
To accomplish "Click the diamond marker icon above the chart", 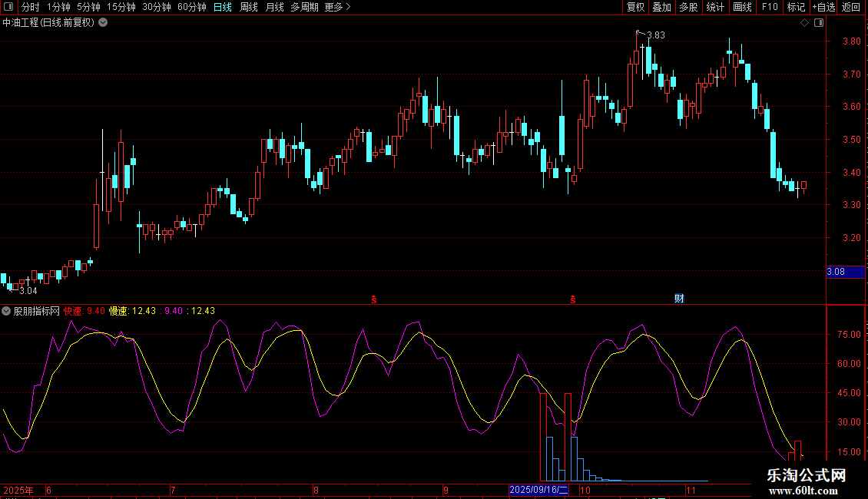I will [x=804, y=22].
